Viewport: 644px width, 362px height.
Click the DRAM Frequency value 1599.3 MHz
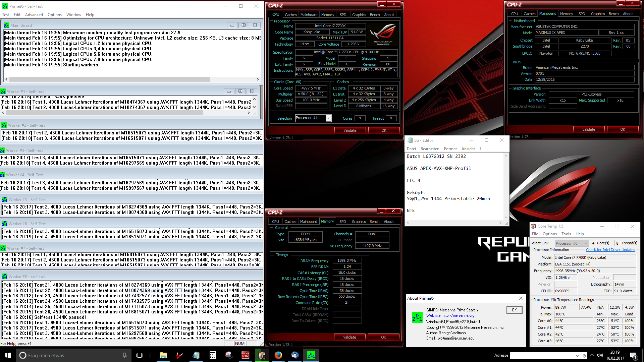tap(347, 260)
